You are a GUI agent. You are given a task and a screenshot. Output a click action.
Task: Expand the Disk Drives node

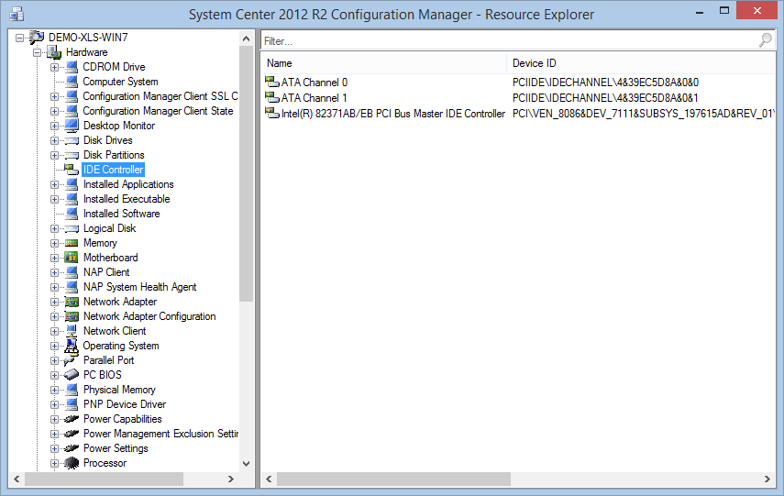click(54, 140)
